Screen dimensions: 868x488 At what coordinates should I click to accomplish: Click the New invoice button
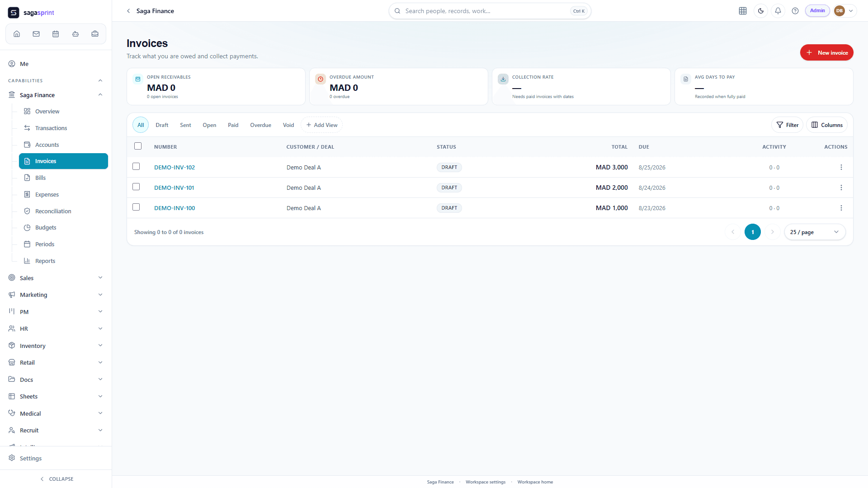click(826, 52)
